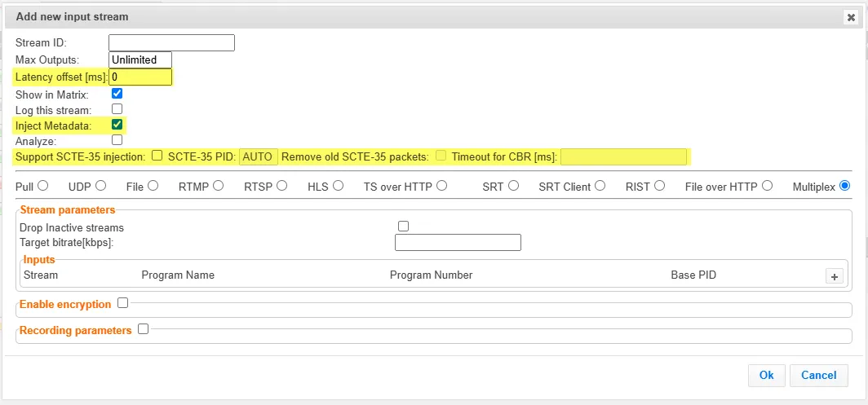The width and height of the screenshot is (868, 405).
Task: Click the Program Name column header
Action: (178, 275)
